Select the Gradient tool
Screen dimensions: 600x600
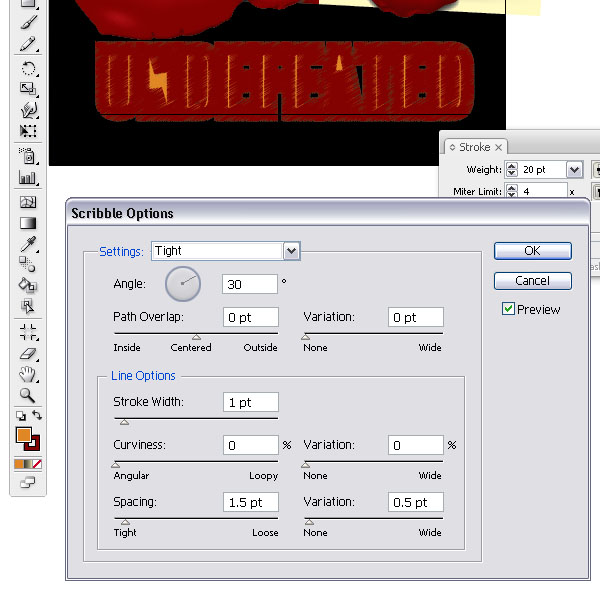(x=28, y=223)
